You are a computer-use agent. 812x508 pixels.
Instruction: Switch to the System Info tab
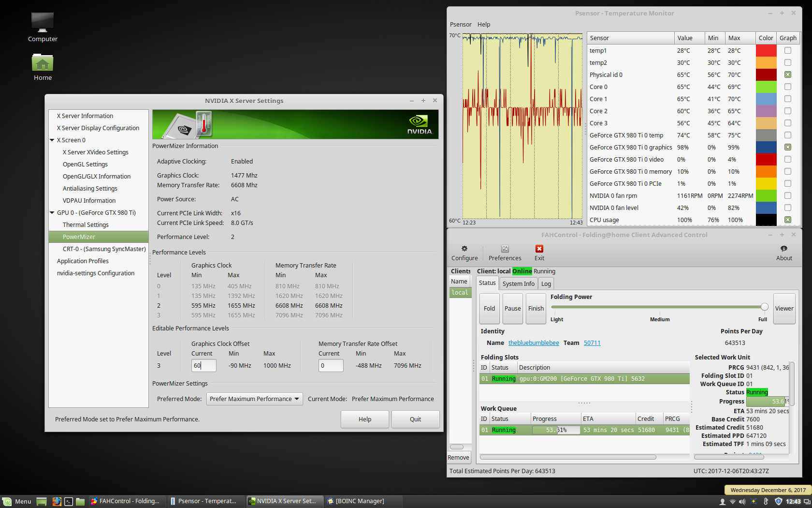click(x=518, y=284)
